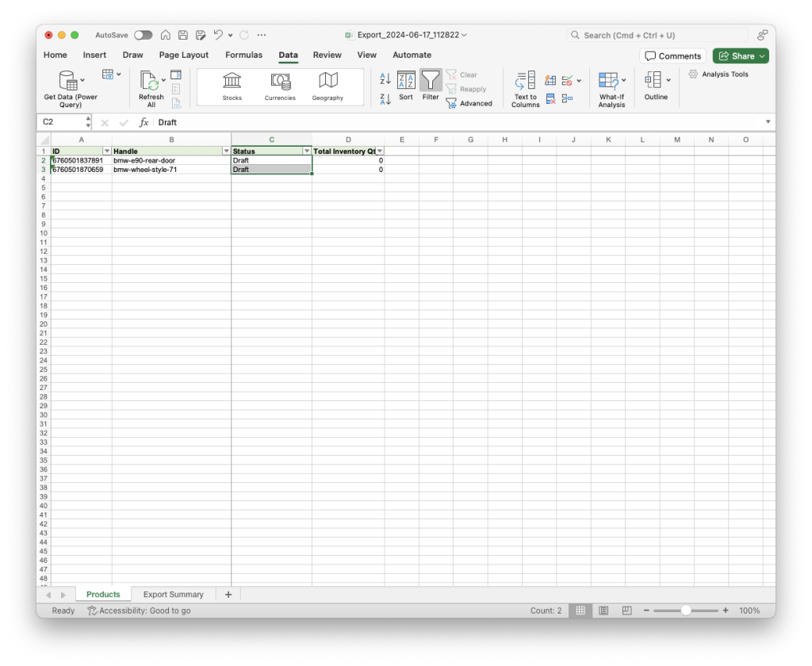The height and width of the screenshot is (666, 812).
Task: Select the Filter tool in Data ribbon
Action: 431,86
